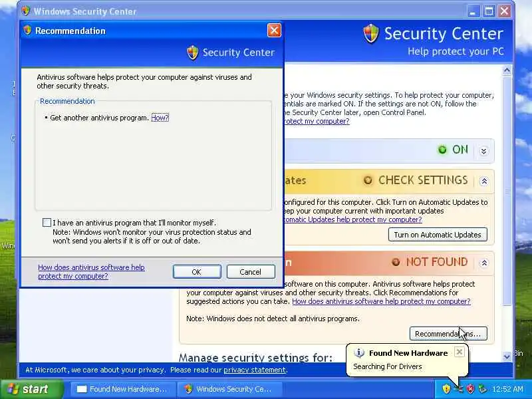Expand the ON section chevron in Security Center

tap(484, 151)
